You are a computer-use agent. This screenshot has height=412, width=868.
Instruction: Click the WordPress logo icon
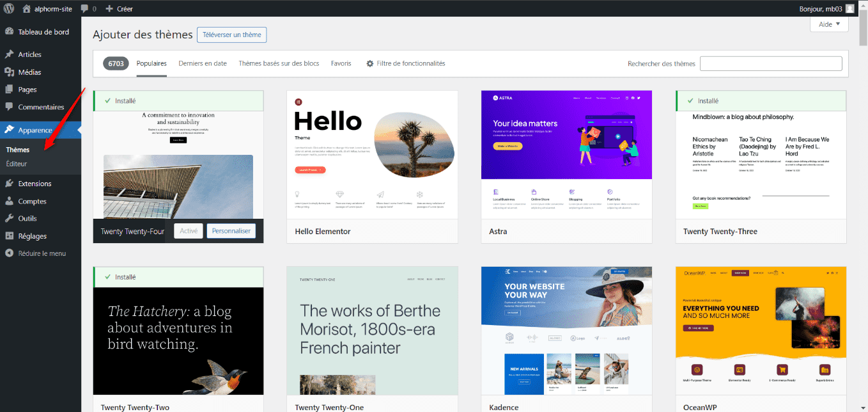(x=9, y=9)
